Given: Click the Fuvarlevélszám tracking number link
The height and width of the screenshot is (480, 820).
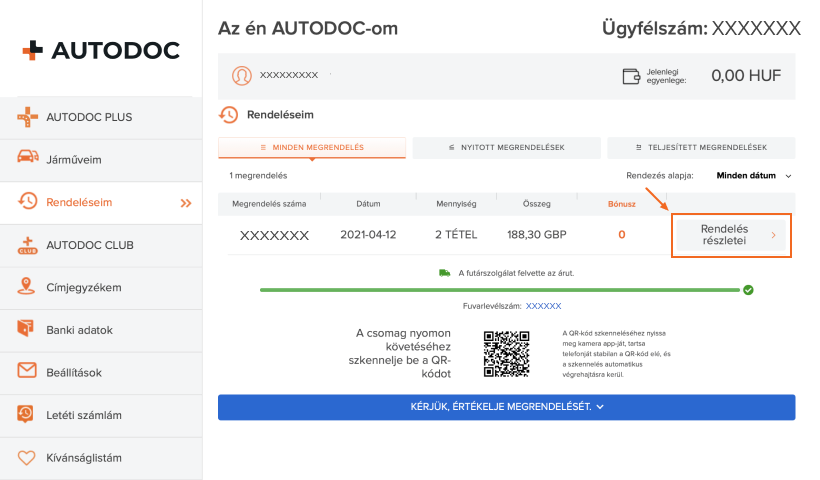Looking at the screenshot, I should click(543, 306).
